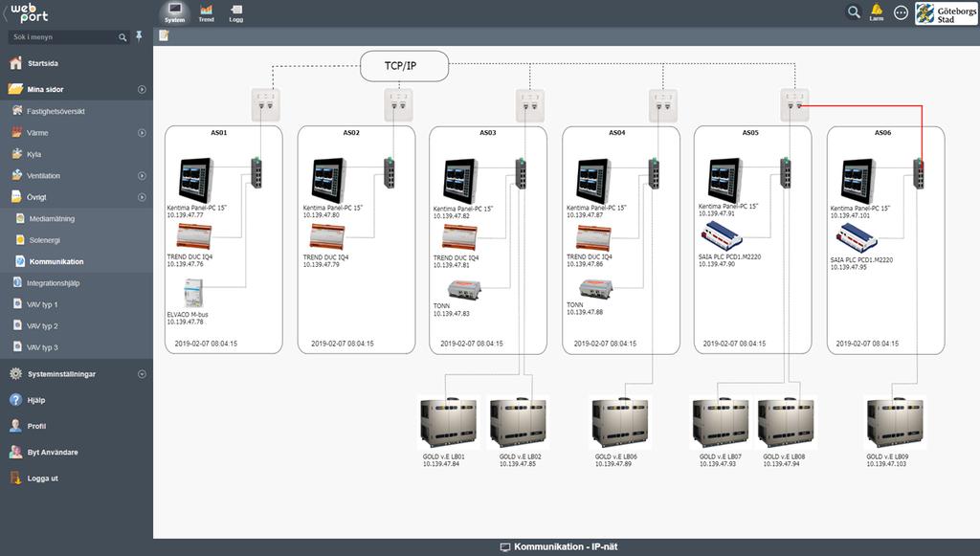Click the web port logo
Screen dimensions: 980x556
click(x=28, y=12)
